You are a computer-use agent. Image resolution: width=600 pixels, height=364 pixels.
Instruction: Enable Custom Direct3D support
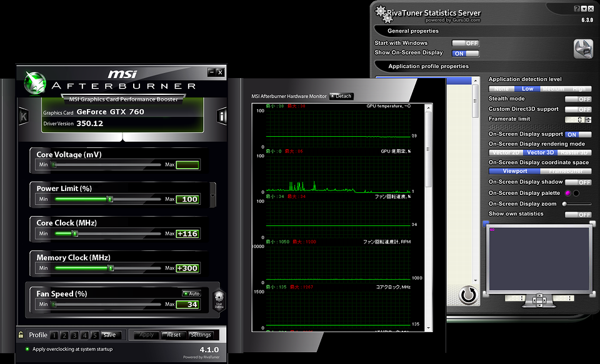[x=578, y=109]
